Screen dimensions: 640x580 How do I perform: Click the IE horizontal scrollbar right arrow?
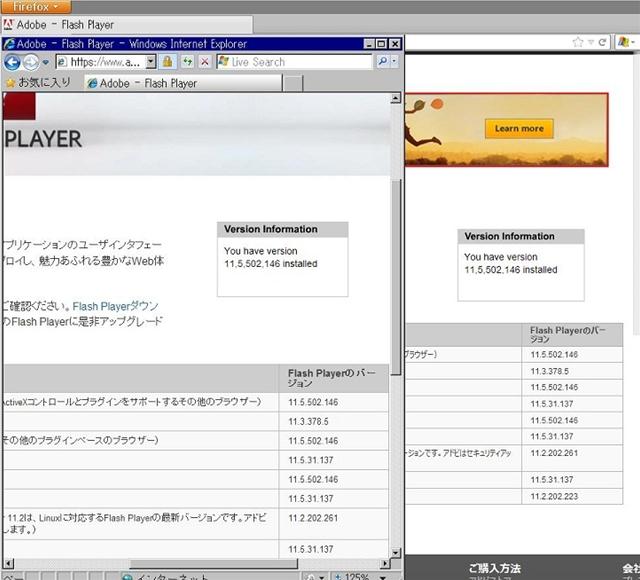pos(385,564)
